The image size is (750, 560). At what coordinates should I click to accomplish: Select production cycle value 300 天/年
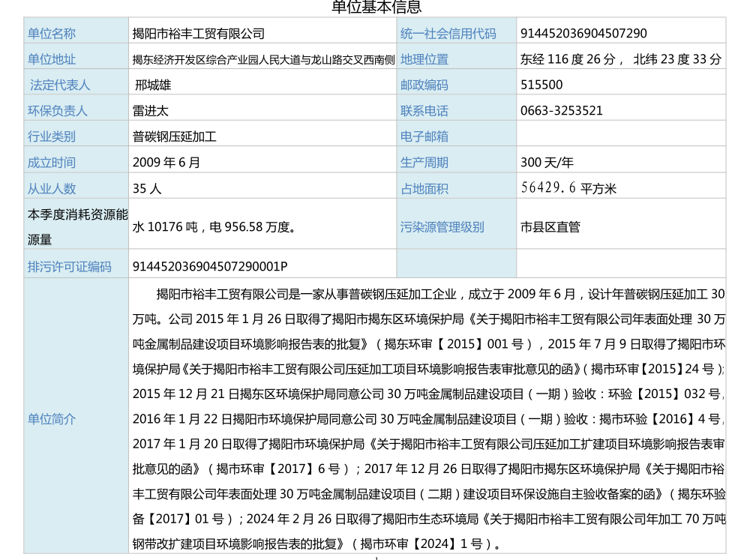pyautogui.click(x=547, y=163)
